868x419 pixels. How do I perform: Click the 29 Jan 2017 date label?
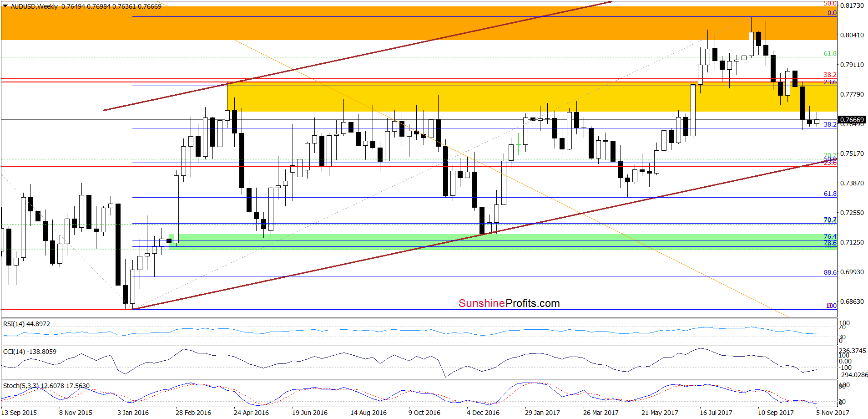(542, 413)
